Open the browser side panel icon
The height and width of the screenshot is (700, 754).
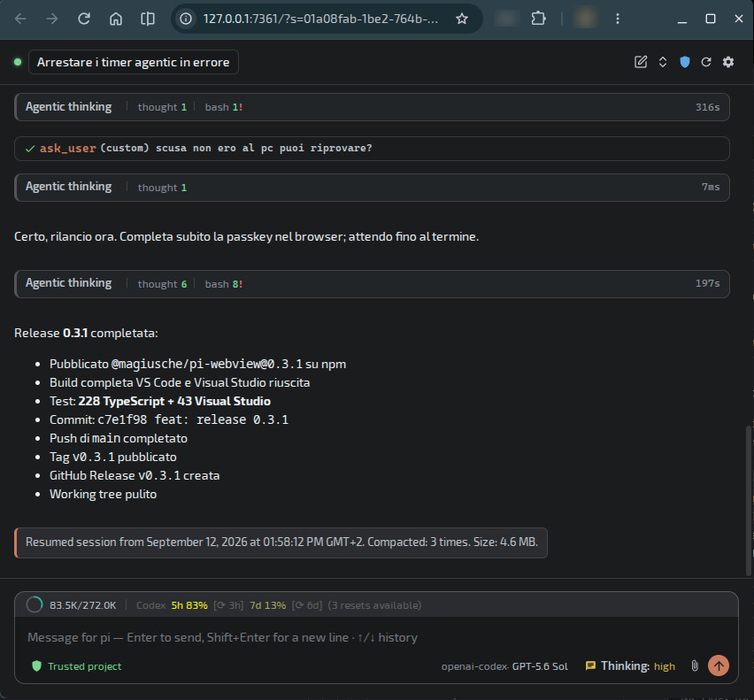148,19
